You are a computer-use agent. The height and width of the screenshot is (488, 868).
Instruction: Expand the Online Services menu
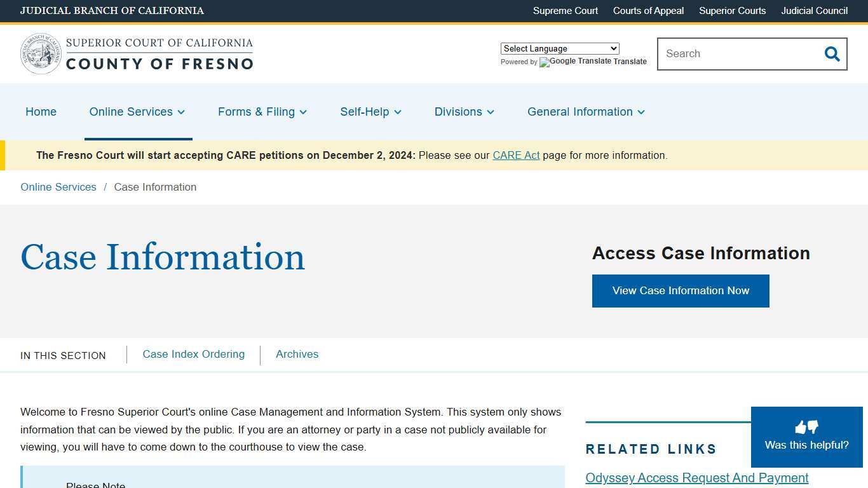137,112
